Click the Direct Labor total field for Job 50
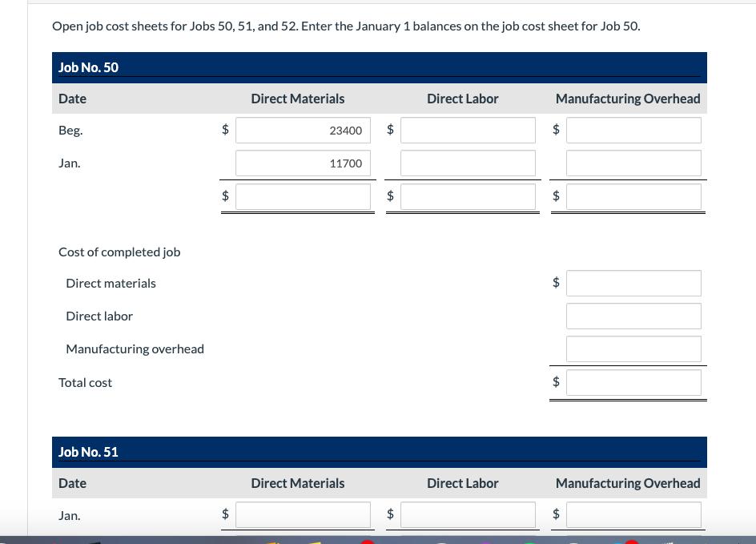Screen dimensions: 756x544 (468, 196)
